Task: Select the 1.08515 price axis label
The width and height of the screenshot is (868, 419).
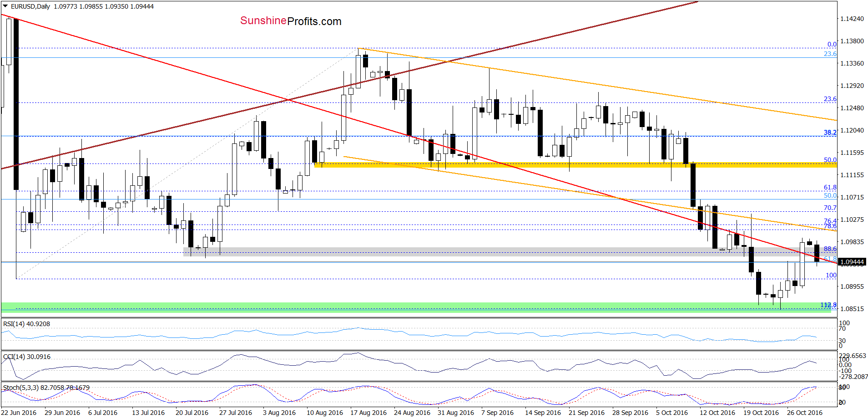Action: point(852,309)
